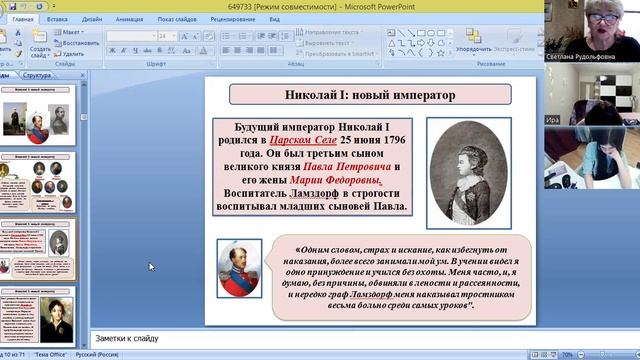640x360 pixels.
Task: Expand the Макет layout dropdown
Action: pos(69,32)
